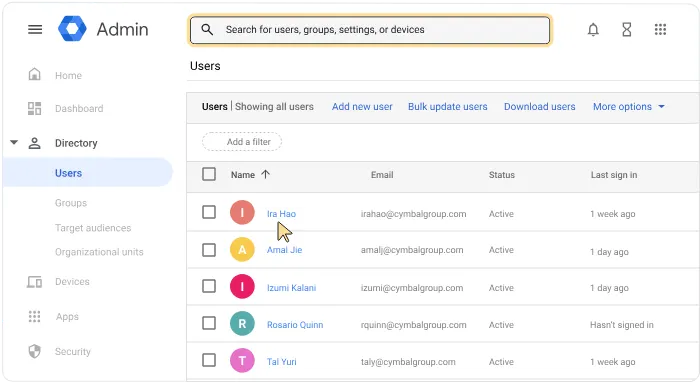Click the Status column header
The image size is (700, 390).
coord(501,175)
